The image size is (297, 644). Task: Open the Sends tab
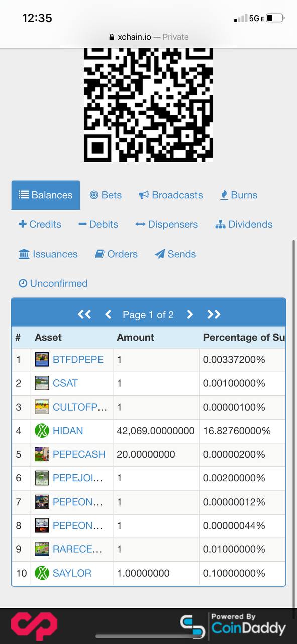tap(175, 254)
